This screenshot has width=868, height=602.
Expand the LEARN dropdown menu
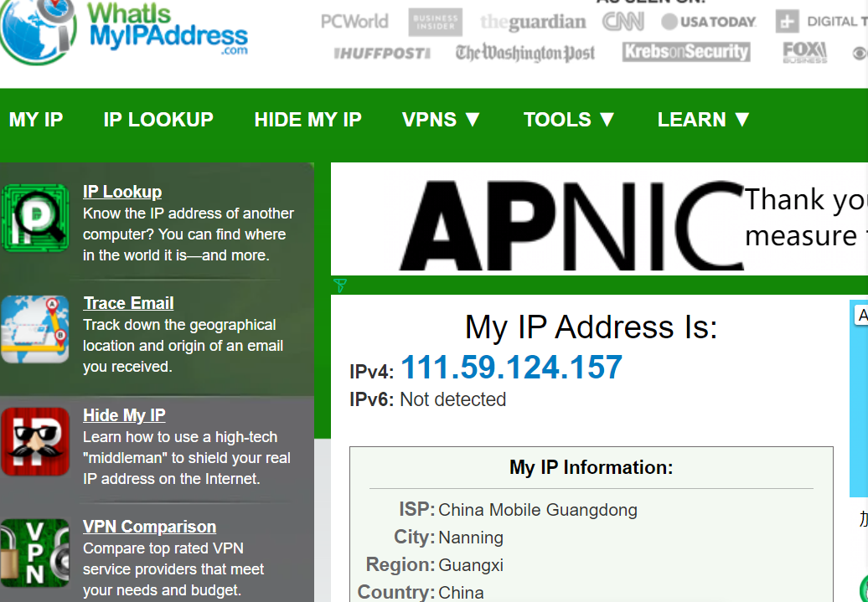704,120
